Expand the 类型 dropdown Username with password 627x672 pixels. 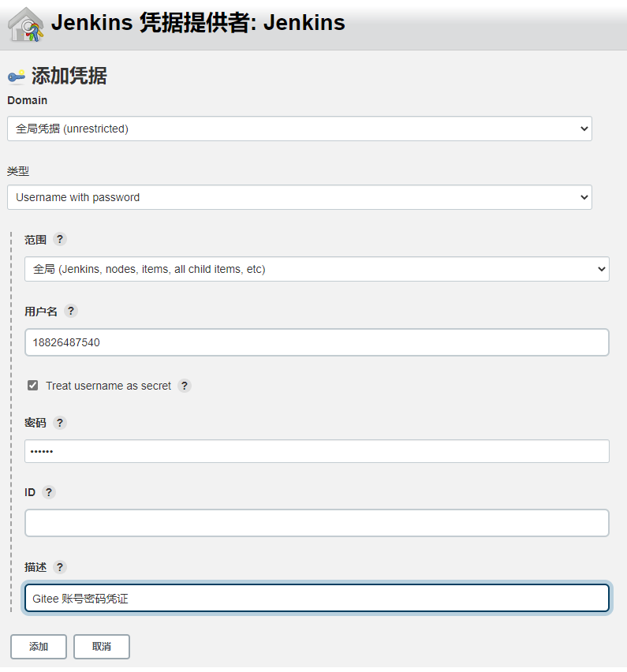[x=299, y=197]
